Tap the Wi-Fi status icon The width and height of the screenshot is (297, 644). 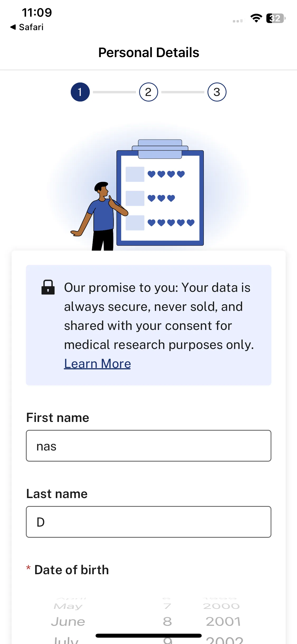[256, 18]
